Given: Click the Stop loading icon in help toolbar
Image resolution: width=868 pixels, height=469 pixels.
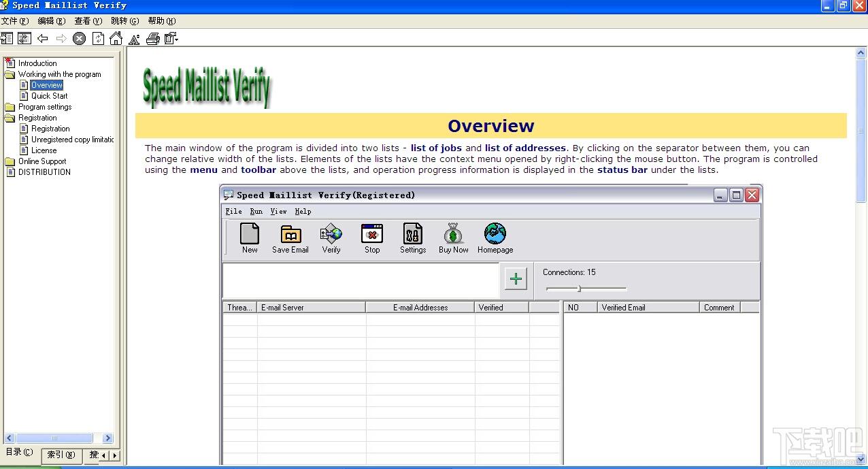Looking at the screenshot, I should click(x=79, y=38).
